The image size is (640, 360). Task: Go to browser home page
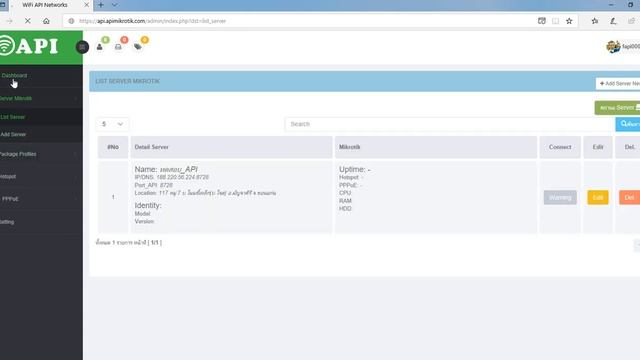pyautogui.click(x=46, y=21)
